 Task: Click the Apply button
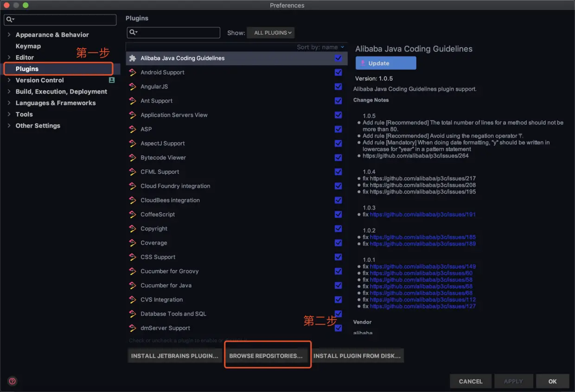point(513,381)
